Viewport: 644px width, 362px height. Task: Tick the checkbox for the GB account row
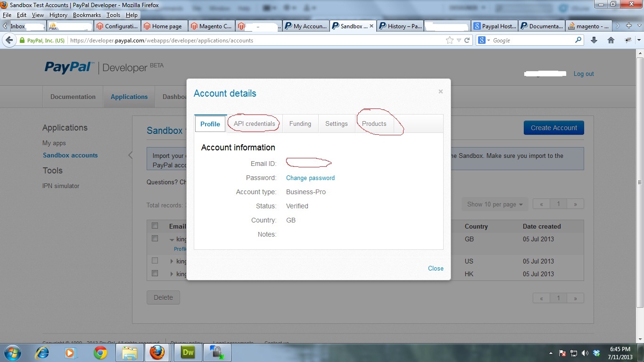(155, 239)
